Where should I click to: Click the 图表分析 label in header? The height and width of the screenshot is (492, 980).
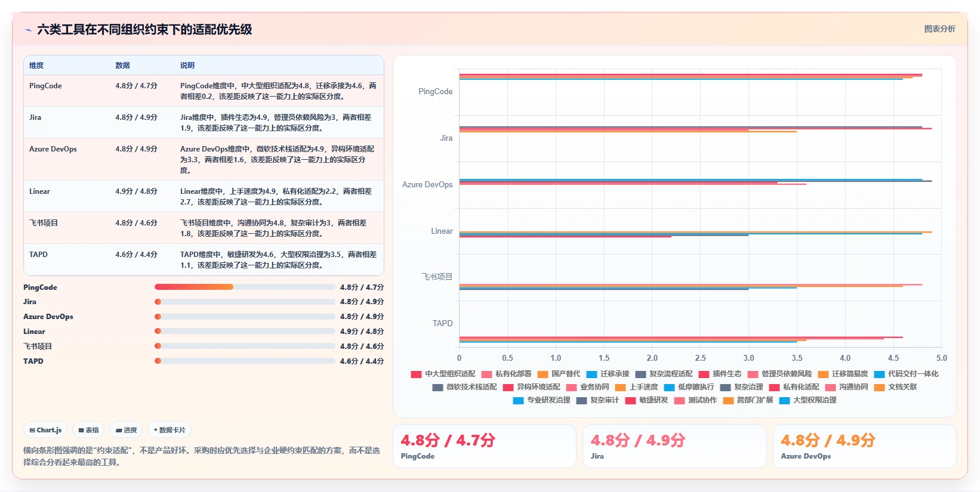coord(939,29)
